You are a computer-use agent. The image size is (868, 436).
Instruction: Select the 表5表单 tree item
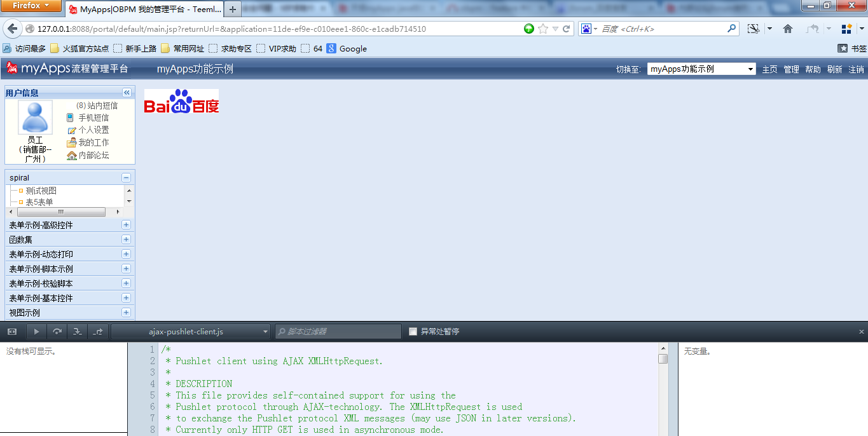[x=39, y=202]
